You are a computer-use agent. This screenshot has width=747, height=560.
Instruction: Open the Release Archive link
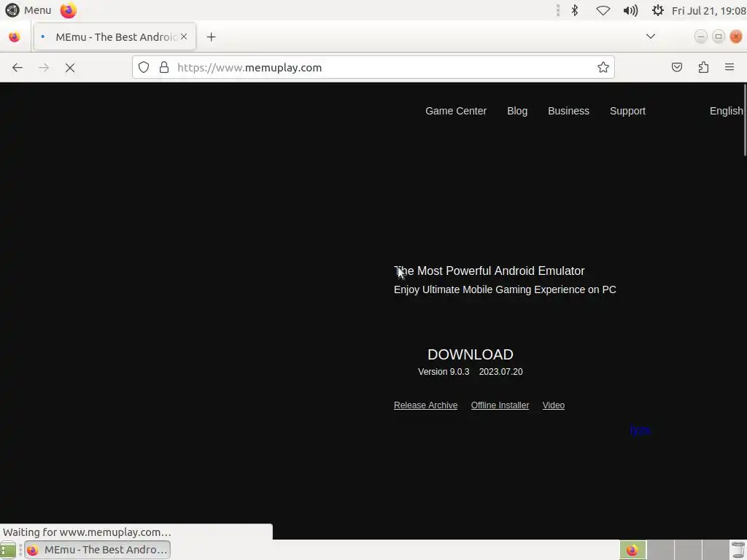tap(425, 405)
